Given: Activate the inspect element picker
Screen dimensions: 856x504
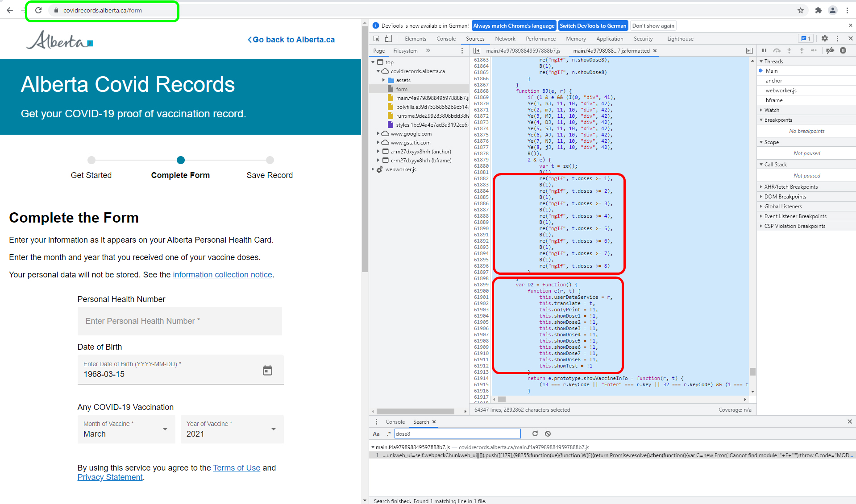Looking at the screenshot, I should [376, 39].
